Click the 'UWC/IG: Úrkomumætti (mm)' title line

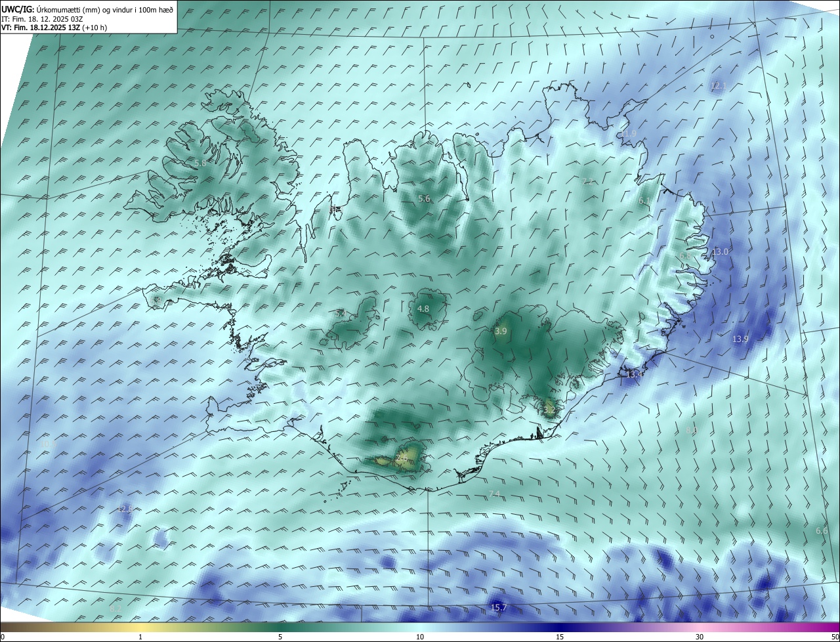(x=88, y=10)
